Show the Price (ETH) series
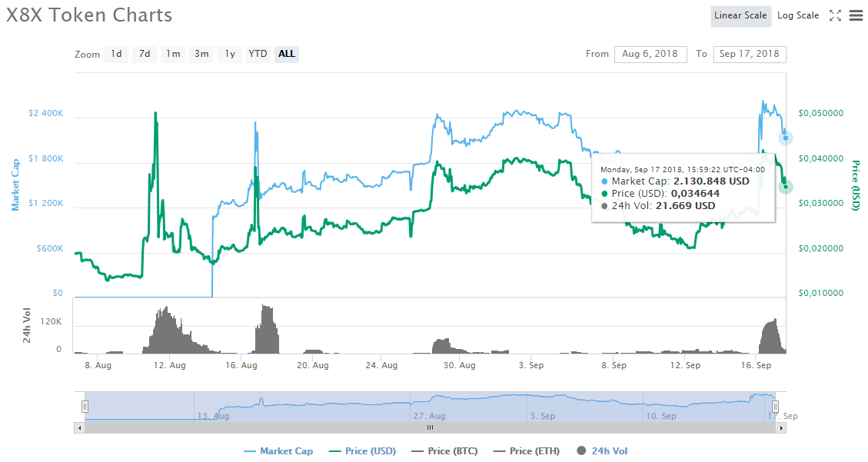The height and width of the screenshot is (462, 868). 527,451
